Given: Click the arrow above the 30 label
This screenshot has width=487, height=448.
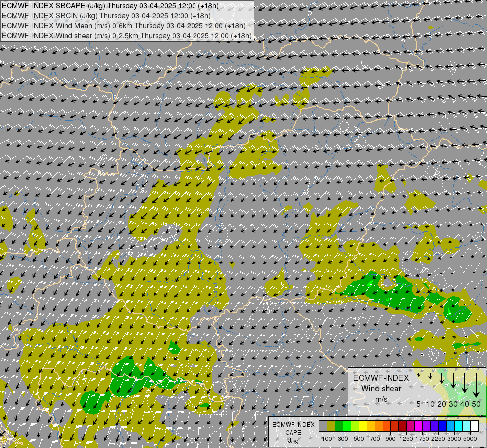Looking at the screenshot, I should pyautogui.click(x=453, y=380).
